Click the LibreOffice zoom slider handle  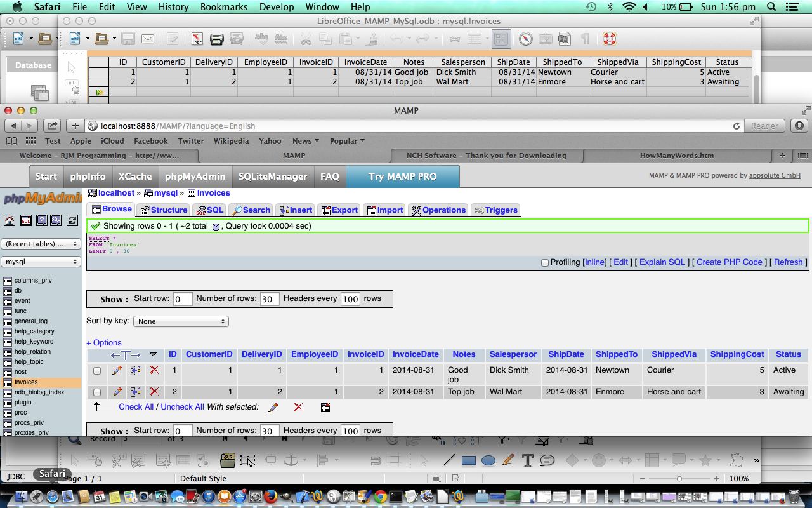(679, 479)
